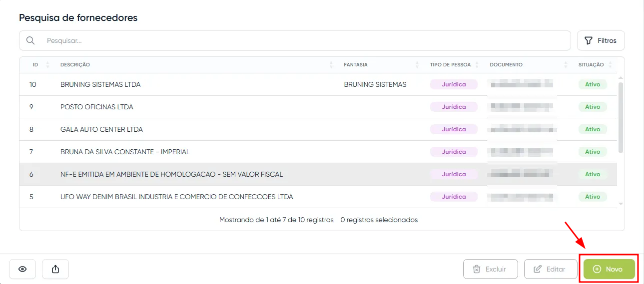Viewport: 644px width, 284px height.
Task: Select the UFO WAY DENIM BRASIL row
Action: (x=176, y=197)
